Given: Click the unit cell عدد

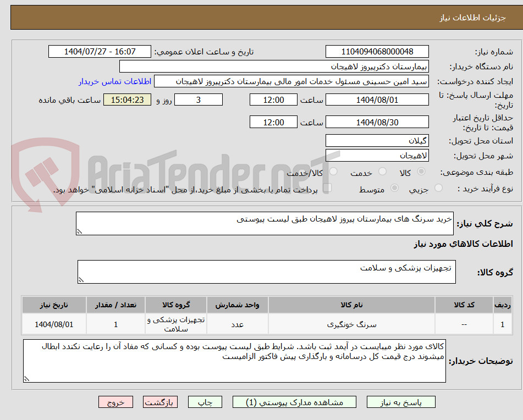Looking at the screenshot, I should 237,324.
